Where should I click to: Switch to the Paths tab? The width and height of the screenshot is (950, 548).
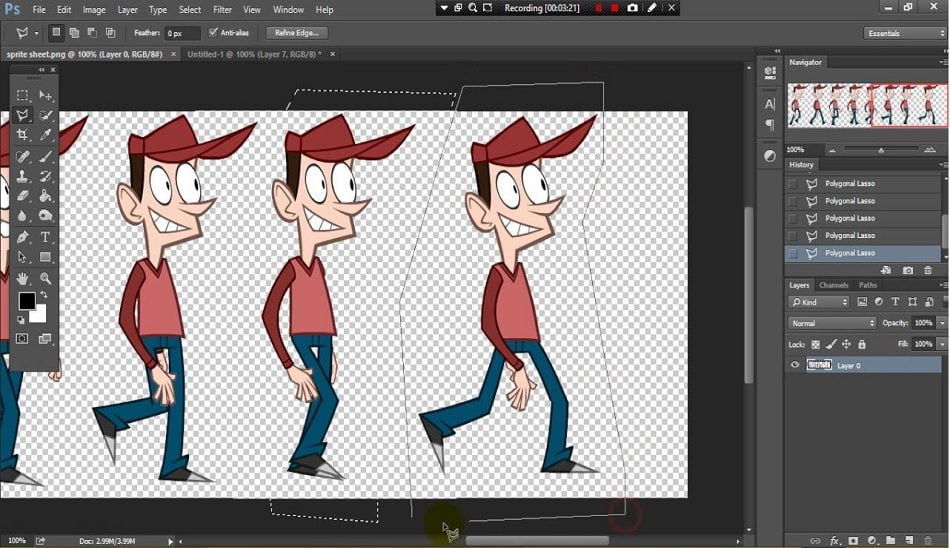pyautogui.click(x=868, y=285)
